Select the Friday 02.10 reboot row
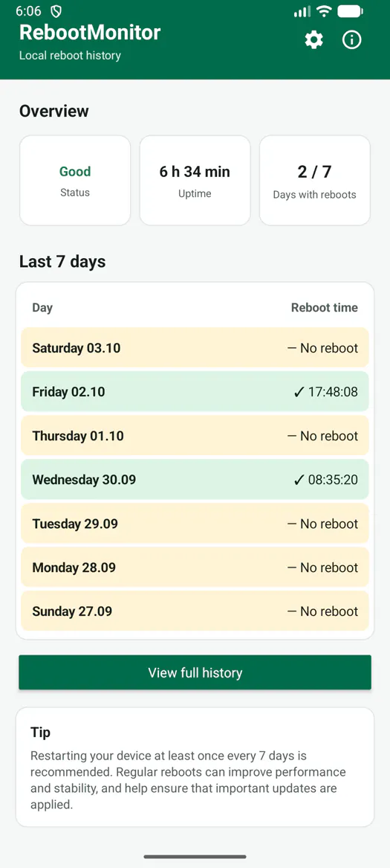Viewport: 390px width, 868px height. pos(195,392)
